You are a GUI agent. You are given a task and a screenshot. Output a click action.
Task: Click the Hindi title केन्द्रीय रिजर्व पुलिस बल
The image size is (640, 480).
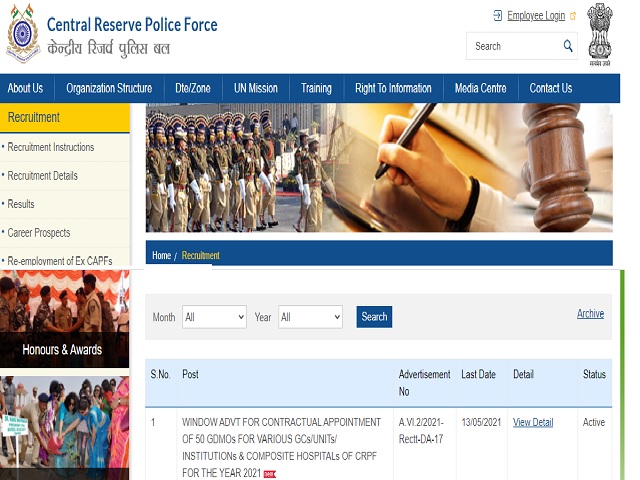109,49
